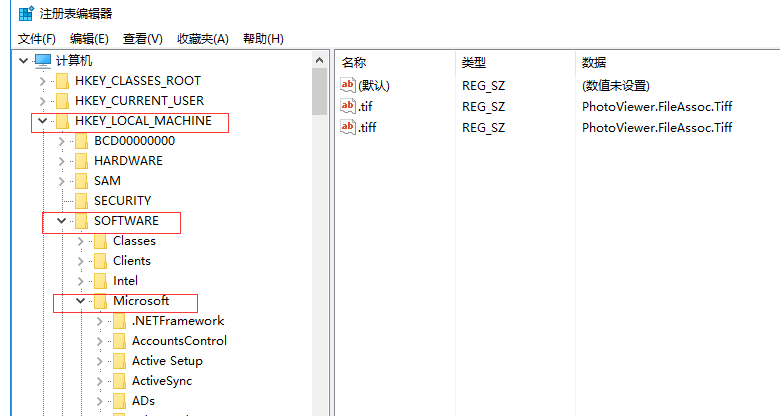Click the BCD00000000 folder icon

[x=81, y=141]
